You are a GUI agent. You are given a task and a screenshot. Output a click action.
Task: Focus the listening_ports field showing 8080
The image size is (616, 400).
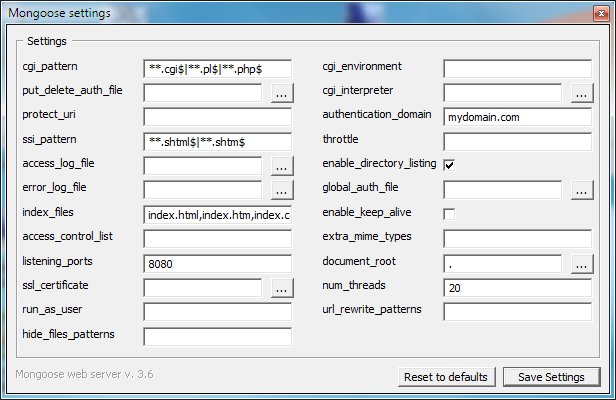(217, 263)
